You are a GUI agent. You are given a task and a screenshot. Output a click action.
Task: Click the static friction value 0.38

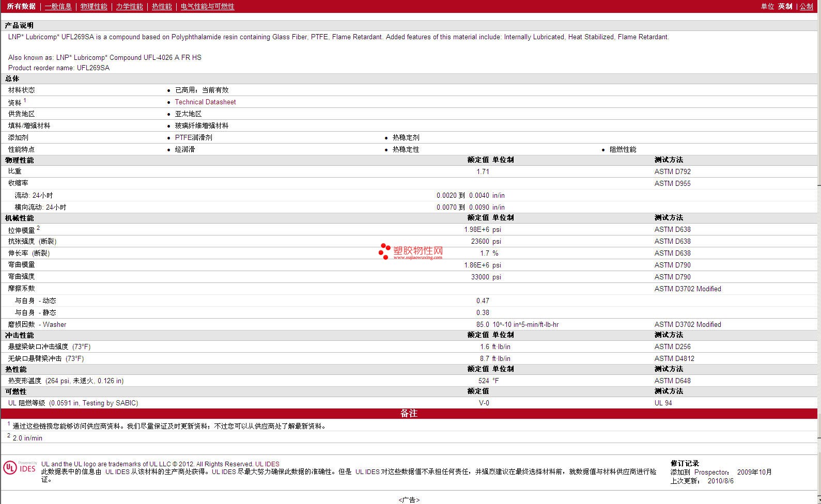click(483, 312)
